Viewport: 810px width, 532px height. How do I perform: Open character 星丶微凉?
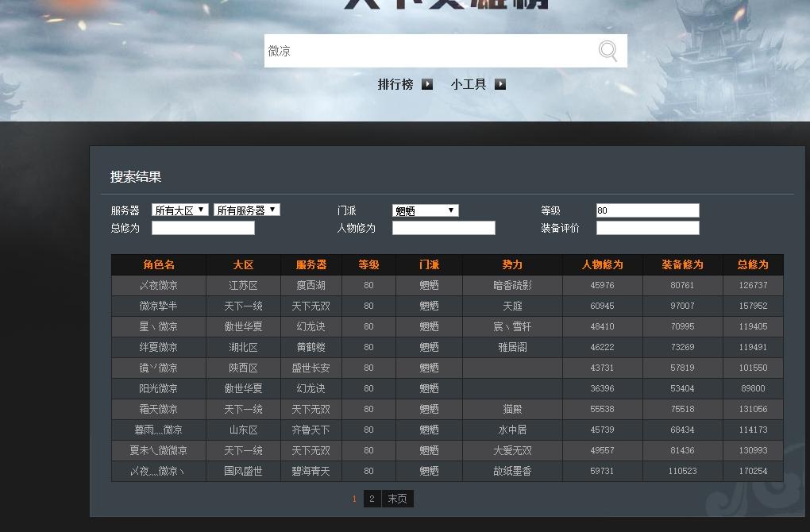click(x=159, y=326)
